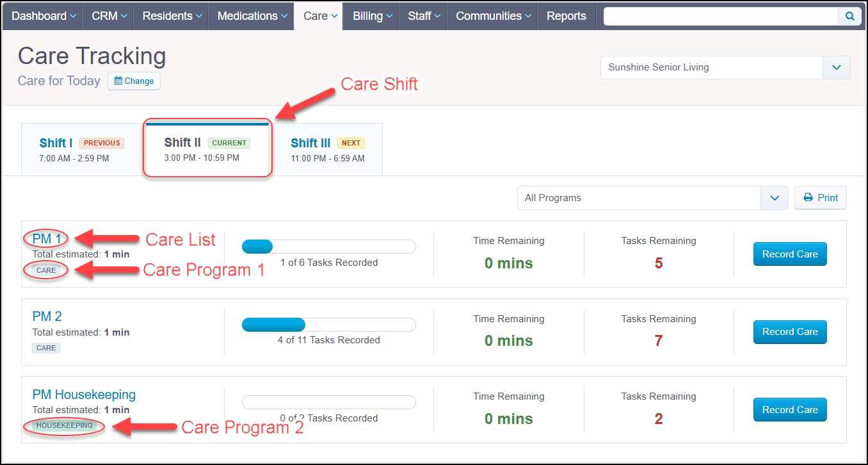Click the CARE tag under PM 2

tap(46, 348)
